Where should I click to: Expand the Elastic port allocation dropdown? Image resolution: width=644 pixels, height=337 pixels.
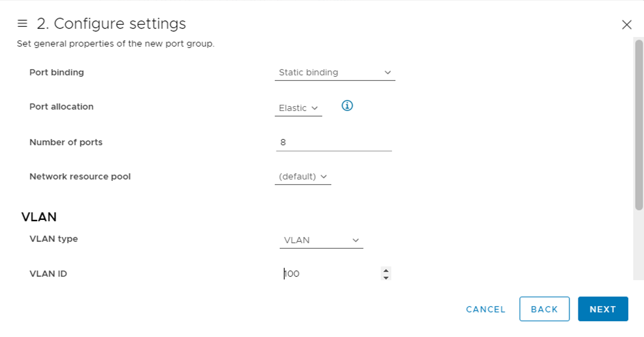pyautogui.click(x=298, y=108)
